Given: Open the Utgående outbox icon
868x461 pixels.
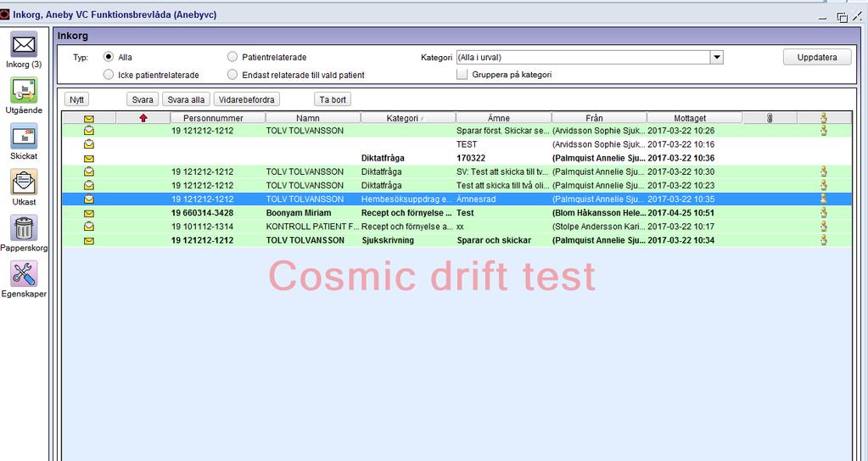Looking at the screenshot, I should coord(24,91).
